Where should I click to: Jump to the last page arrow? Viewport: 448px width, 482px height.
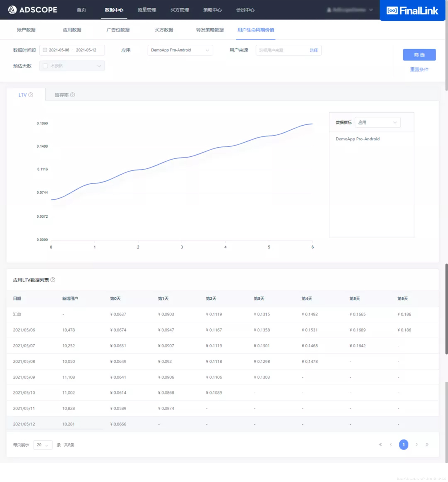(x=427, y=444)
